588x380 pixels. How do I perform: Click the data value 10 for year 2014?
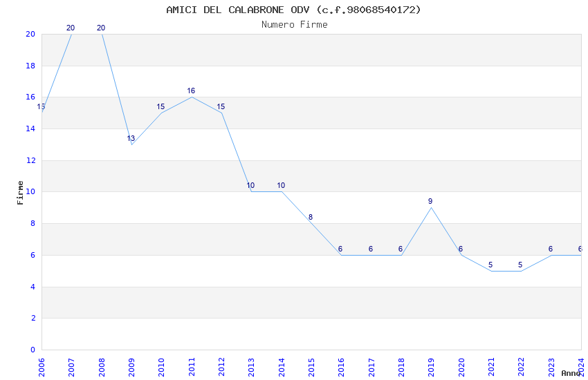pyautogui.click(x=281, y=185)
